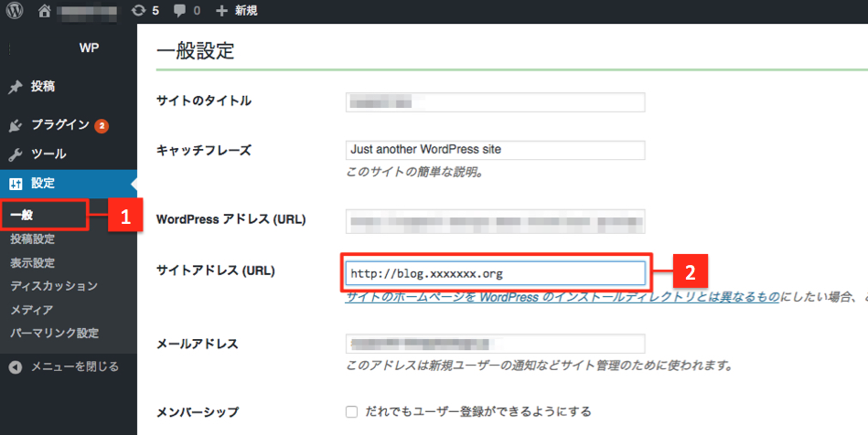Enable だれでもユーザー登録ができるようにする checkbox

[x=351, y=412]
